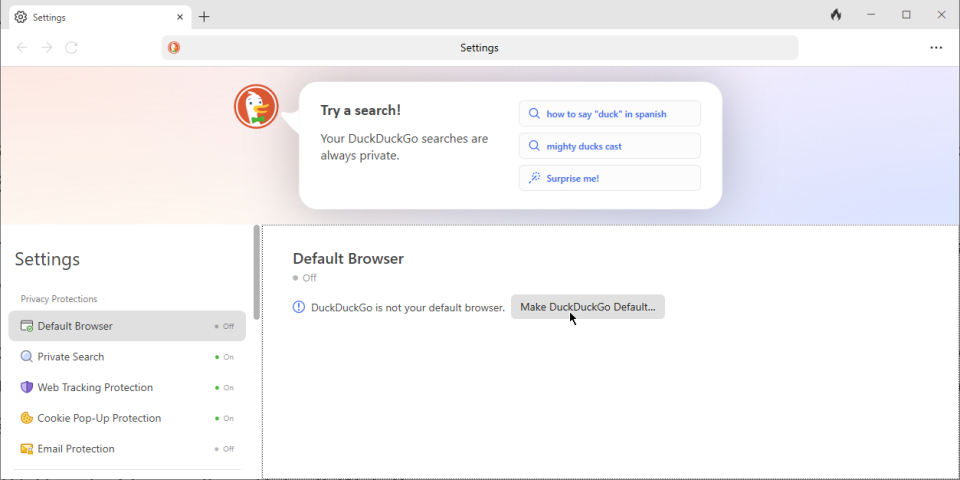Select the Settings tab
The width and height of the screenshot is (960, 480).
pyautogui.click(x=100, y=17)
